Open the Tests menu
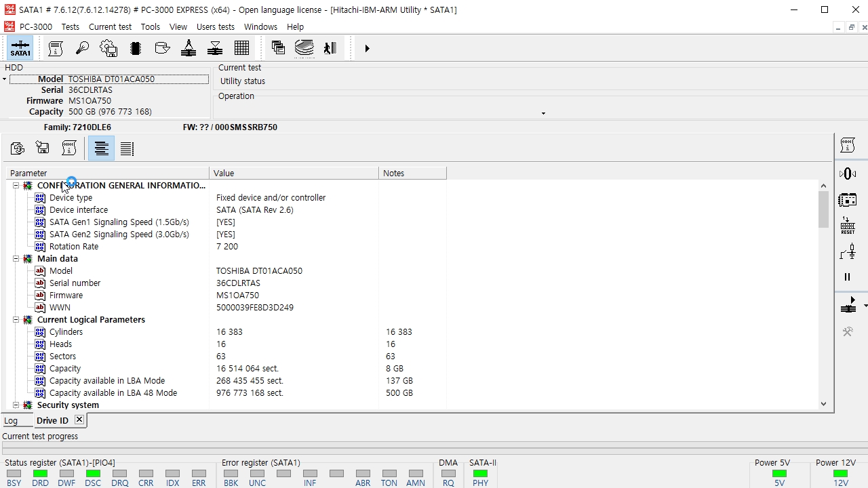 point(70,27)
